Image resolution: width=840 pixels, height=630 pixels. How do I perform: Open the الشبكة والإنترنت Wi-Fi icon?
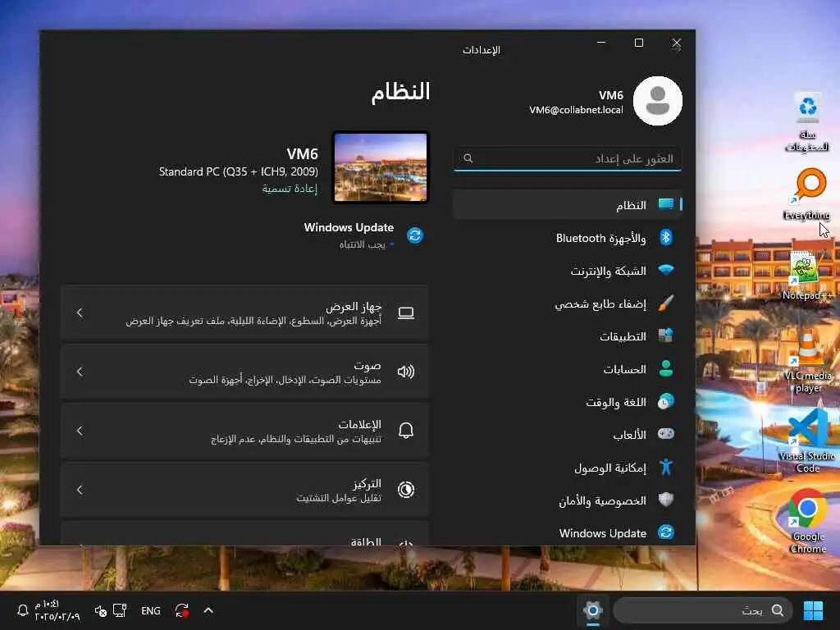coord(666,270)
